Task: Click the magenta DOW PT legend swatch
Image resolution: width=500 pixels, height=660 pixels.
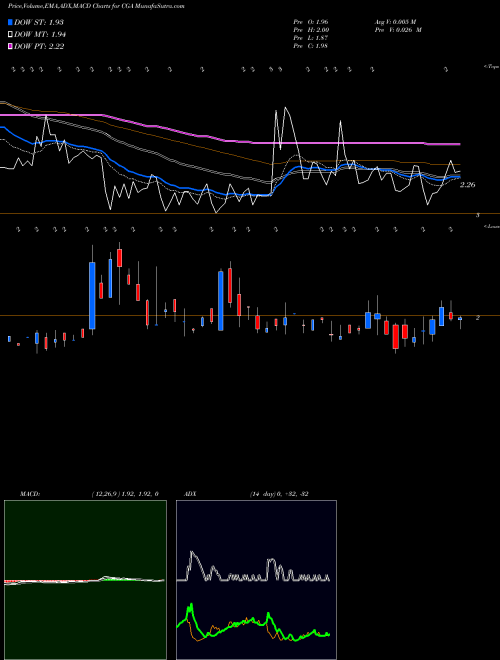Action: click(10, 47)
